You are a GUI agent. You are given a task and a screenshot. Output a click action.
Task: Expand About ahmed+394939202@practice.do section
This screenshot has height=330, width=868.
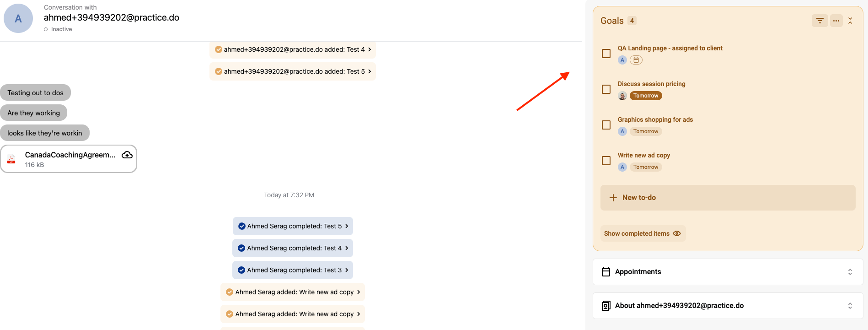coord(850,306)
